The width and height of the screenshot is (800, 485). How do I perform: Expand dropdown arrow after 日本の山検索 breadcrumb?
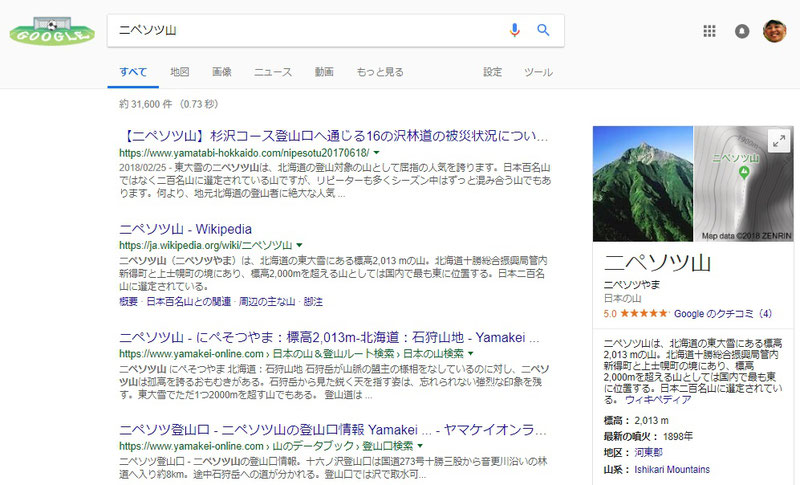[470, 353]
